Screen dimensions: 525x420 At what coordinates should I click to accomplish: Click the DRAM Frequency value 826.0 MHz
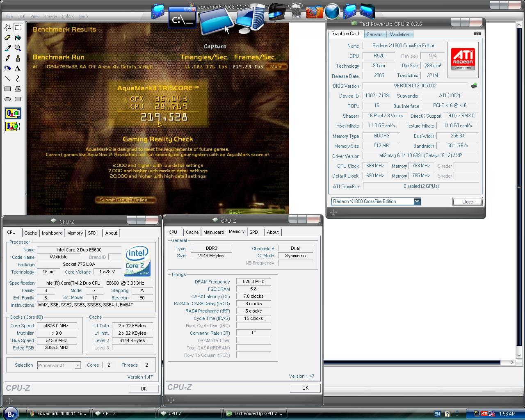(x=253, y=281)
